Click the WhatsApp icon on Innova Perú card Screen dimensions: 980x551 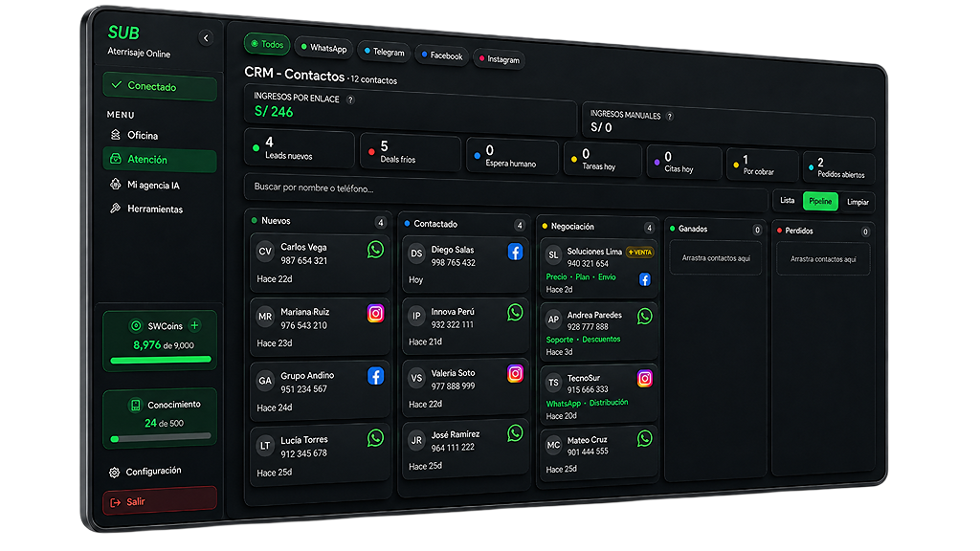[x=515, y=313]
